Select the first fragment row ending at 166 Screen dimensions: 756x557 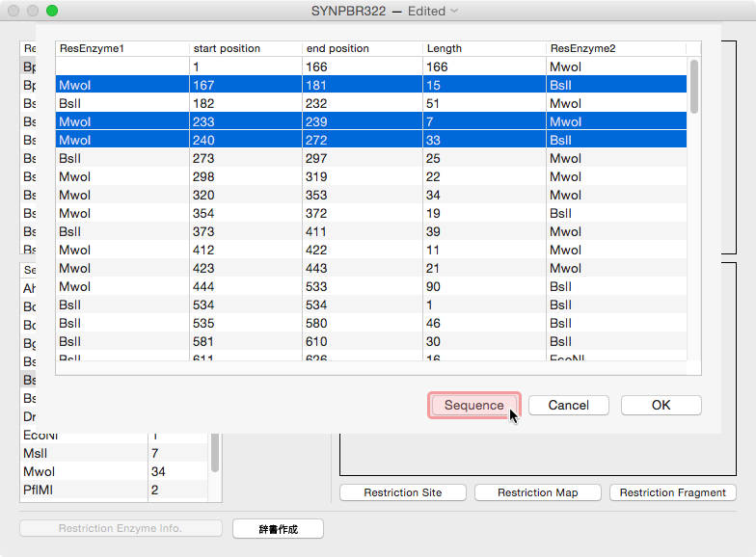371,66
